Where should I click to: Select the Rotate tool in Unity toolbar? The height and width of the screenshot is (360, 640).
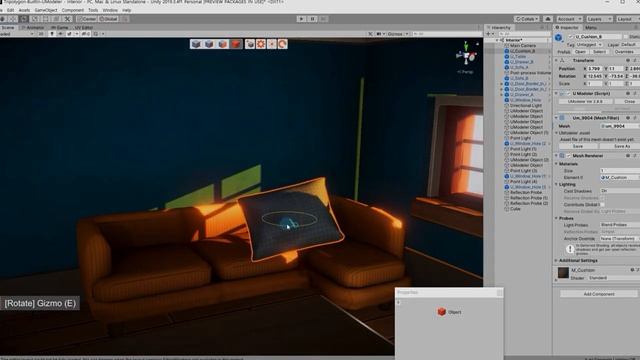click(24, 19)
